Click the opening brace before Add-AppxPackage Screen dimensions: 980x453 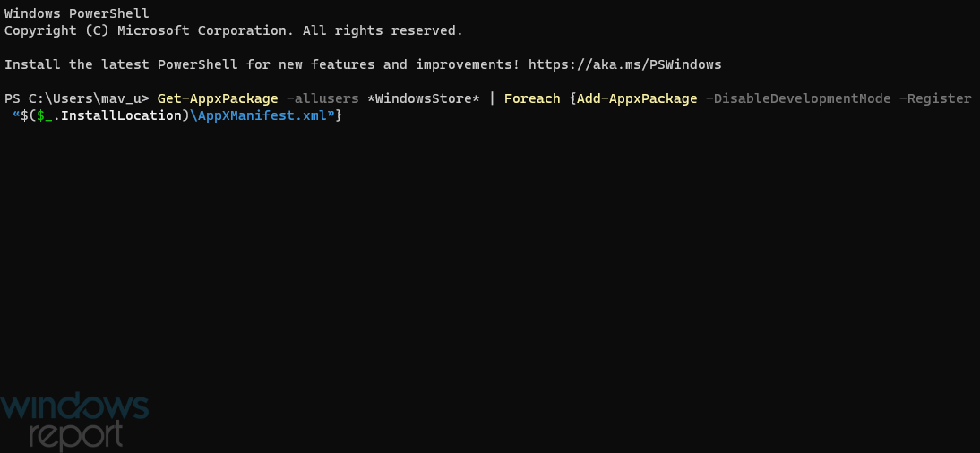[572, 98]
